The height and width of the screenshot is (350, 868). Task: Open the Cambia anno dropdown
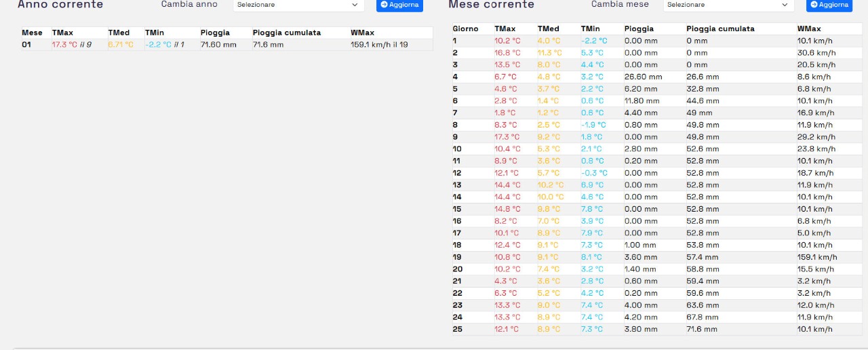click(x=297, y=5)
